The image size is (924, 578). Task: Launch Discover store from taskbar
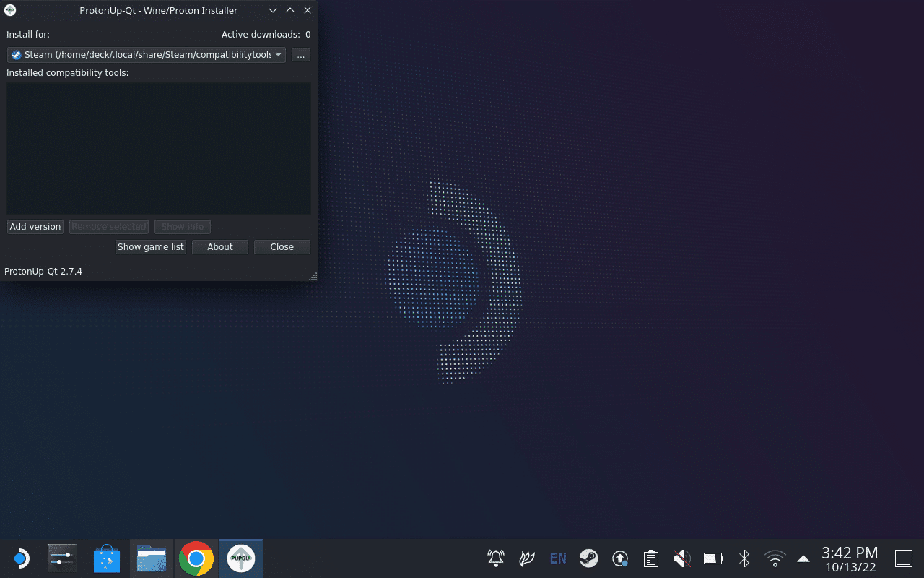pos(107,558)
